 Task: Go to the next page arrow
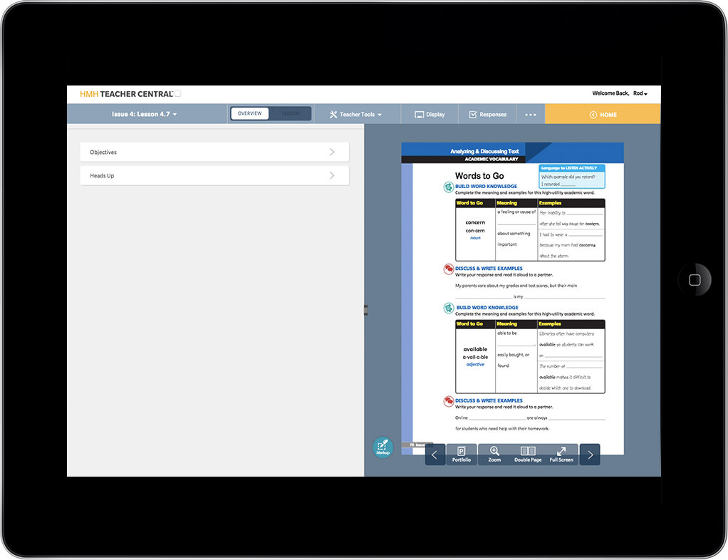(590, 455)
